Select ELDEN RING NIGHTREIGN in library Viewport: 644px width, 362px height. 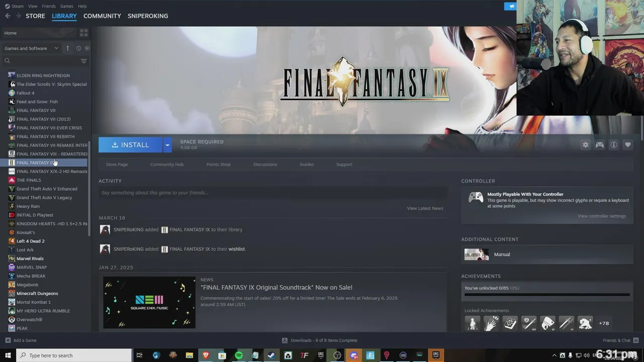pos(43,75)
